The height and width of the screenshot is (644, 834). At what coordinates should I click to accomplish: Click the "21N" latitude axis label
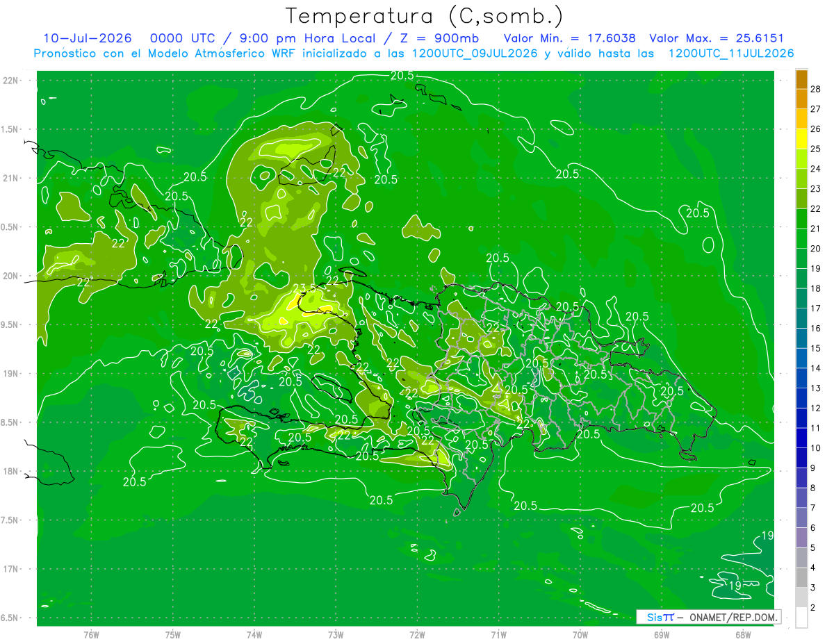point(10,178)
